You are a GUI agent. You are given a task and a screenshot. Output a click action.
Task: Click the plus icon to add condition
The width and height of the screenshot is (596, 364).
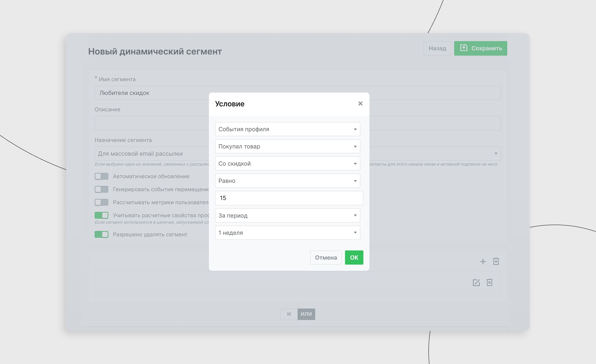tap(483, 261)
